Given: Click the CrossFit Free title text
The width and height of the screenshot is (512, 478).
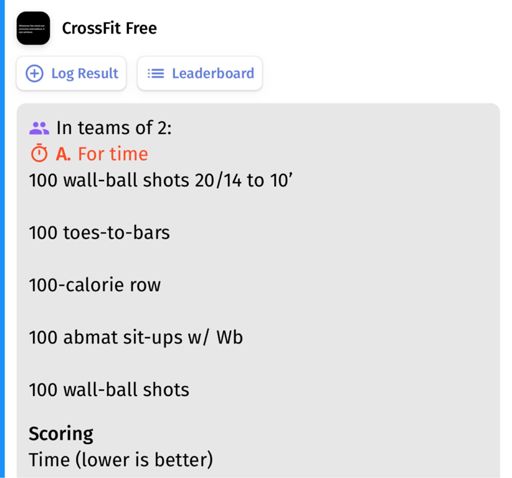Looking at the screenshot, I should (109, 28).
